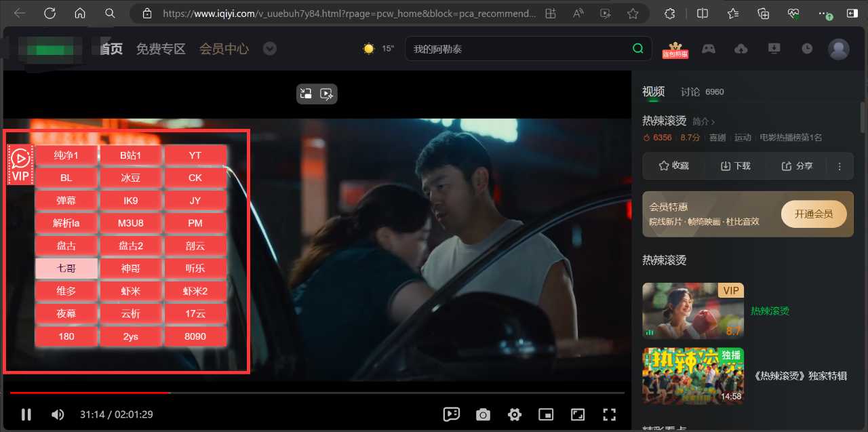Open watch history clock icon
The image size is (868, 432).
click(x=807, y=49)
